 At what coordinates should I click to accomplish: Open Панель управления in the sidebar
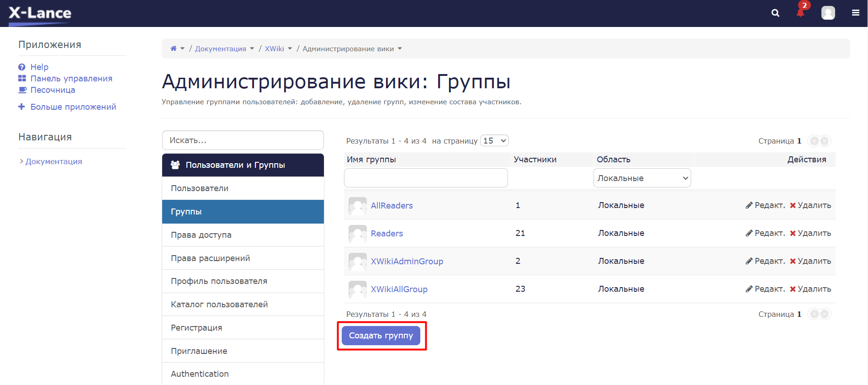pos(71,79)
